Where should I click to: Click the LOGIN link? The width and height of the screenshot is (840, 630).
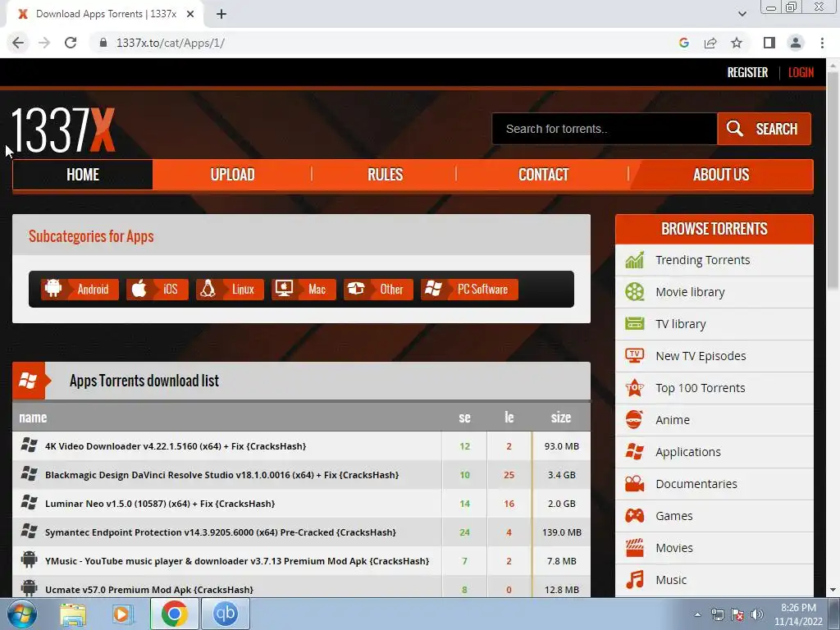[x=801, y=72]
